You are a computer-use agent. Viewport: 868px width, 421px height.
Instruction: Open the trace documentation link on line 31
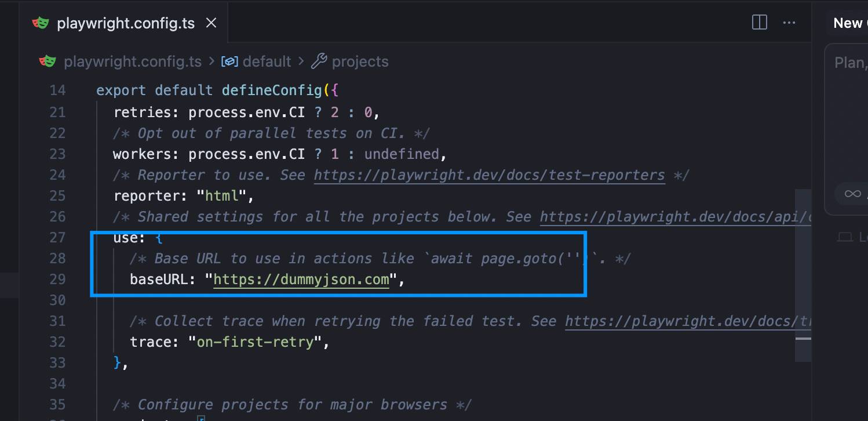coord(688,321)
